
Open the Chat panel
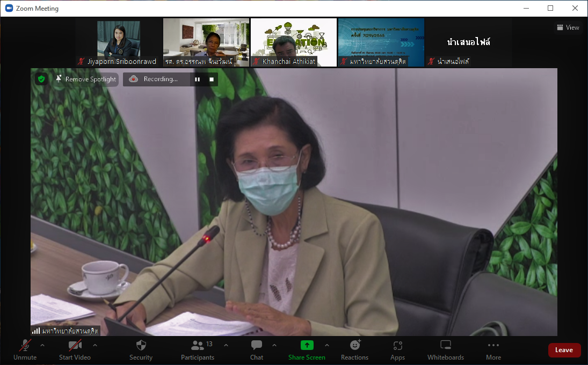[x=257, y=346]
